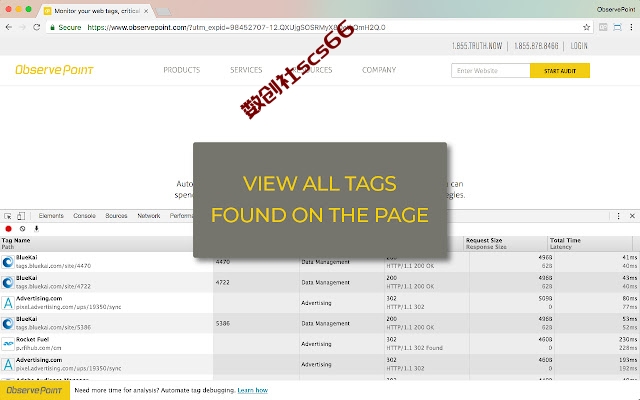Click the 1.855.TRUTH.NOW phone number
Screen dimensions: 640x400
coord(477,46)
